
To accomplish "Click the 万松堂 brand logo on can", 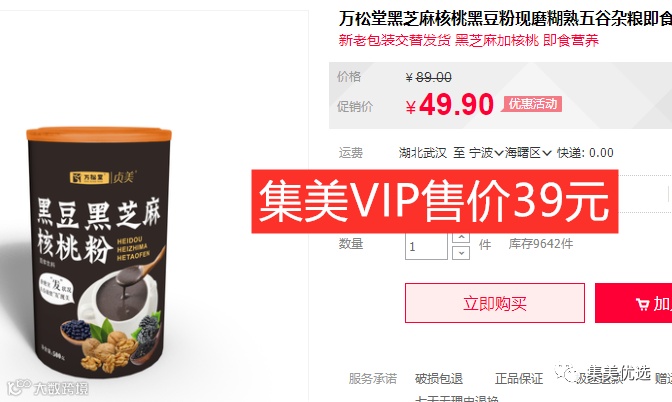I will pyautogui.click(x=89, y=177).
